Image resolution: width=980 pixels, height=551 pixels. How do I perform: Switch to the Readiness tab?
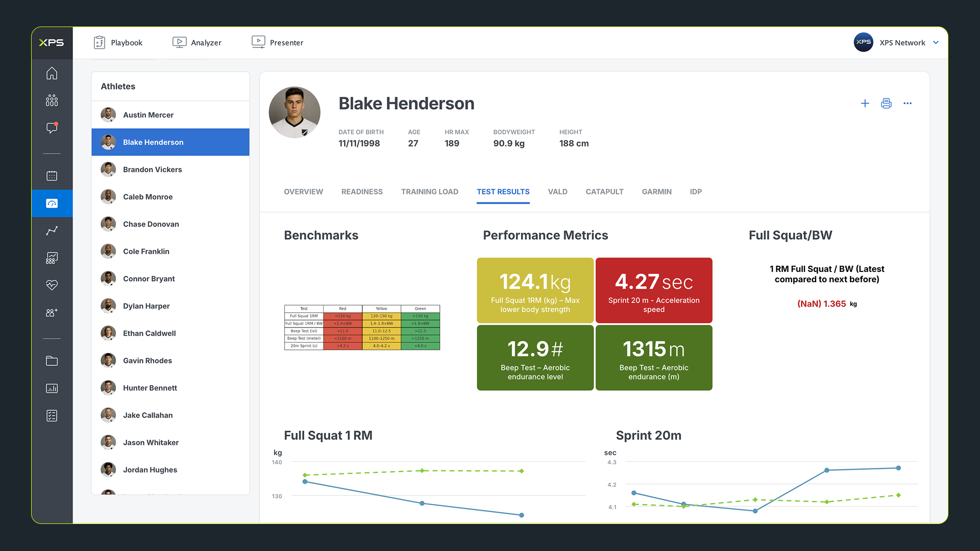[x=362, y=192]
